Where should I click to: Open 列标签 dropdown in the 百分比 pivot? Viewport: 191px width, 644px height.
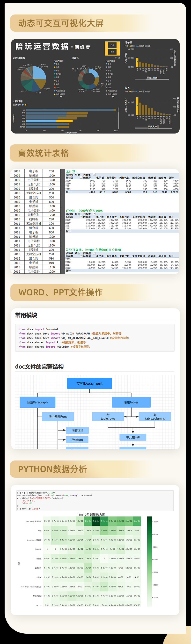tap(94, 214)
